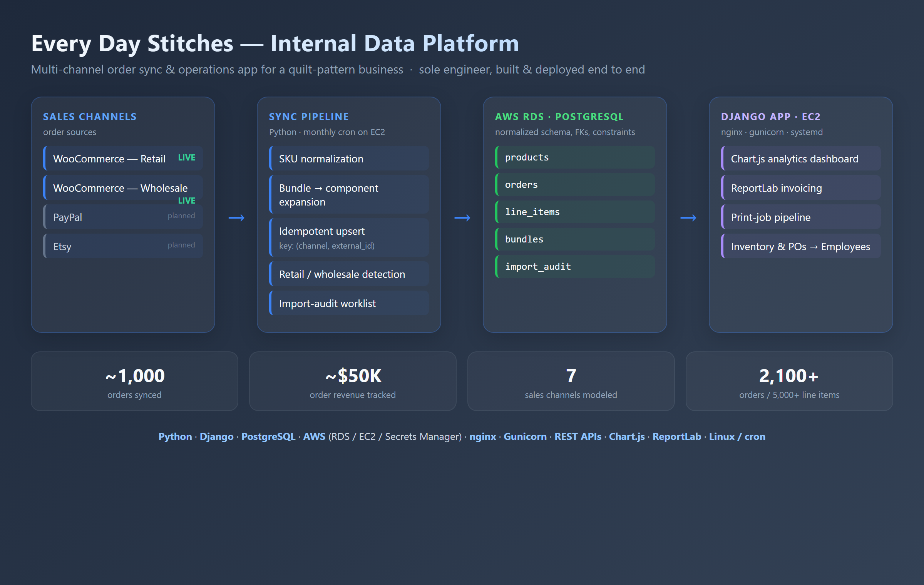Click Gunicorn in the tech stack line

pyautogui.click(x=525, y=436)
